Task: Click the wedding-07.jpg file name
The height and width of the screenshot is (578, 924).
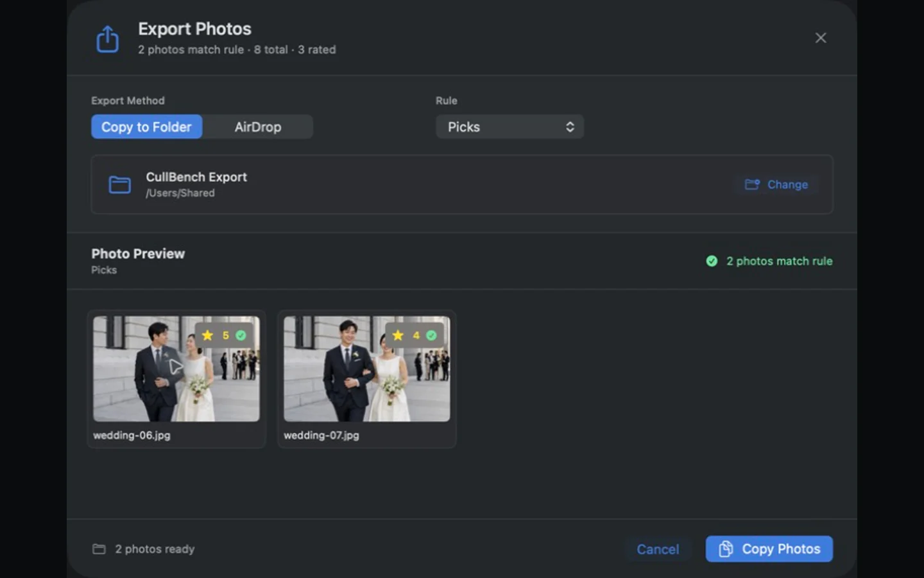Action: click(x=321, y=435)
